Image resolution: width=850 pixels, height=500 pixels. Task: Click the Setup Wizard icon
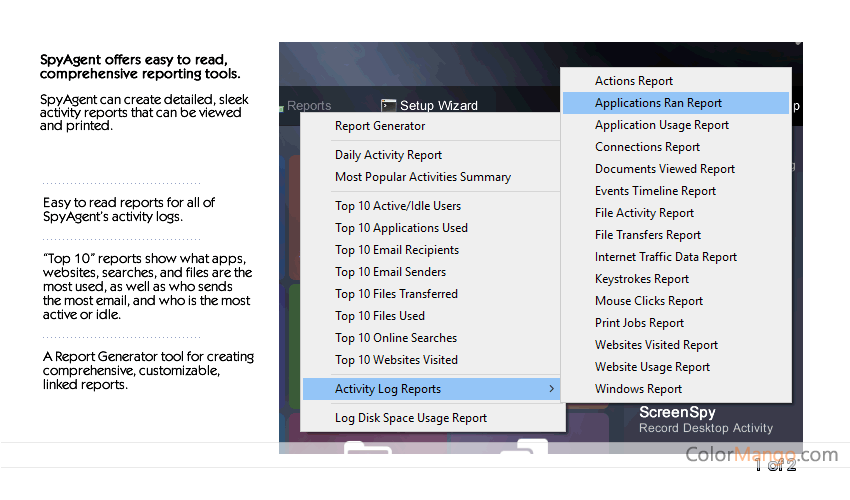tap(389, 105)
